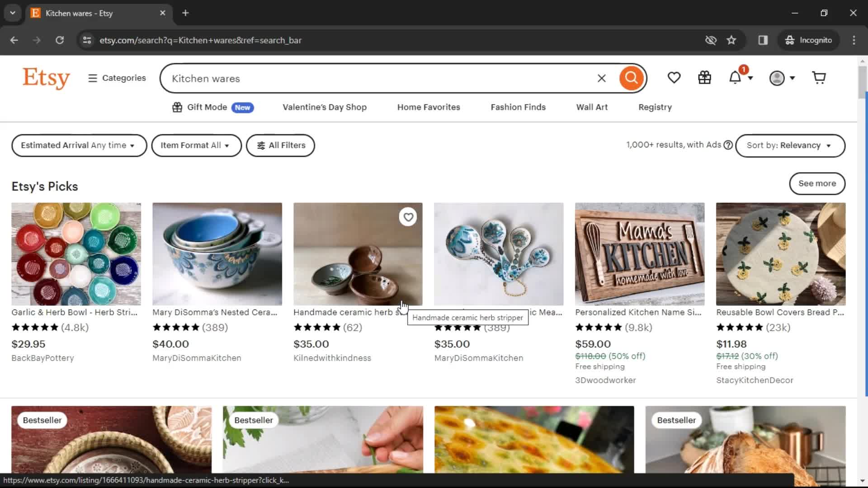Select the Valentine's Day Shop tab
This screenshot has height=488, width=868.
[325, 107]
